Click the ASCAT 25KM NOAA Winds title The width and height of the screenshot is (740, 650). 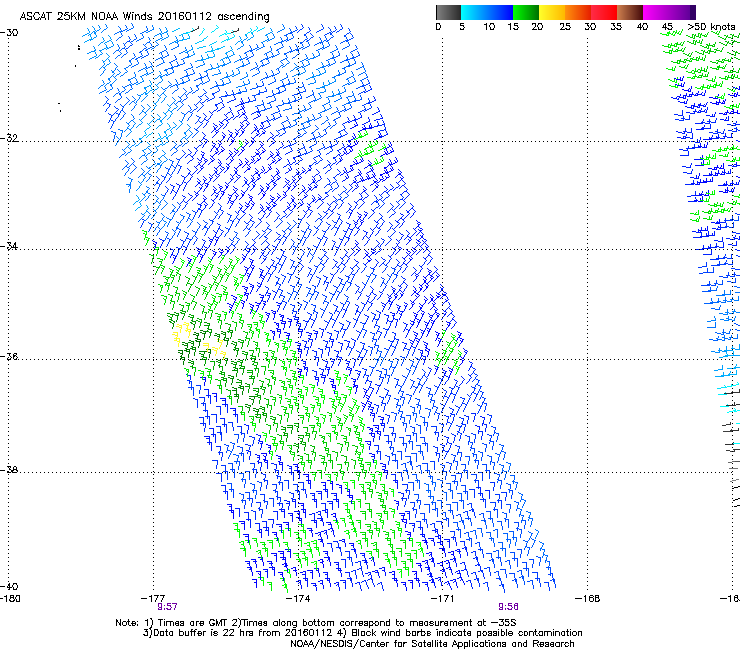tap(144, 16)
